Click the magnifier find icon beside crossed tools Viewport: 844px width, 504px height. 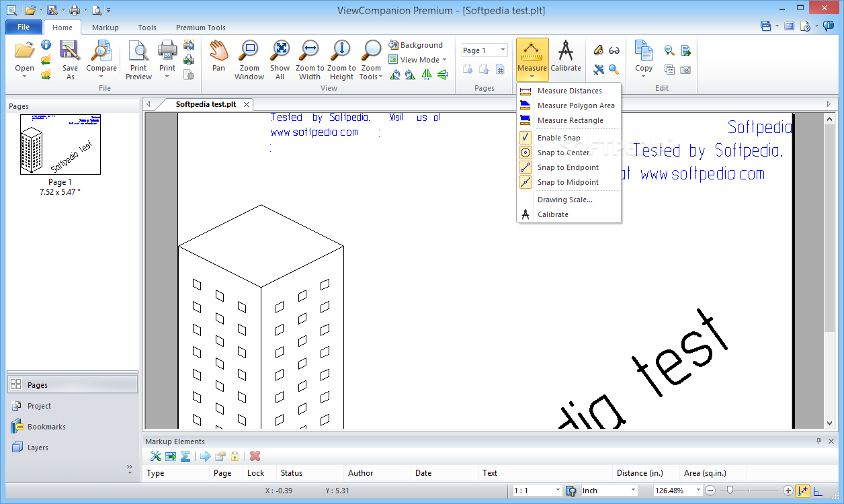coord(614,69)
